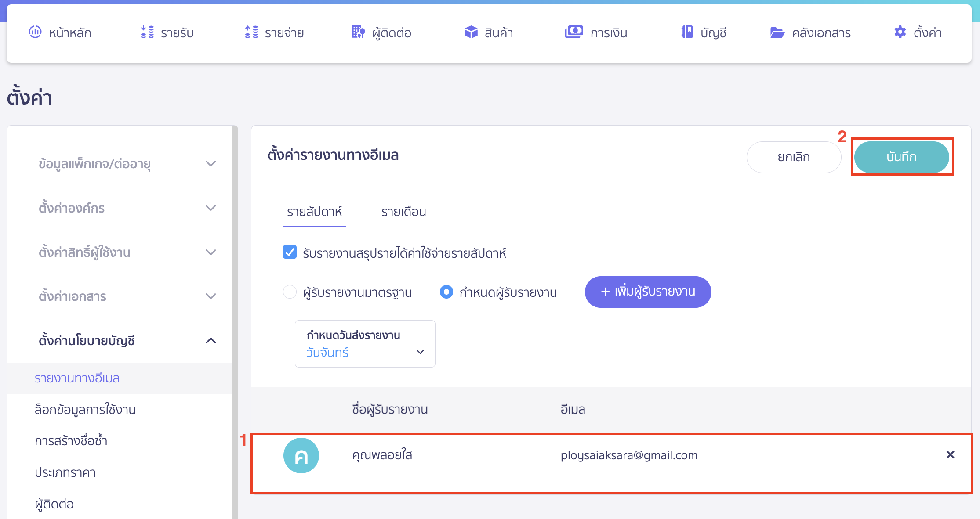Open the คลังเอกสาร document storage folder icon
This screenshot has height=519, width=980.
pyautogui.click(x=778, y=32)
